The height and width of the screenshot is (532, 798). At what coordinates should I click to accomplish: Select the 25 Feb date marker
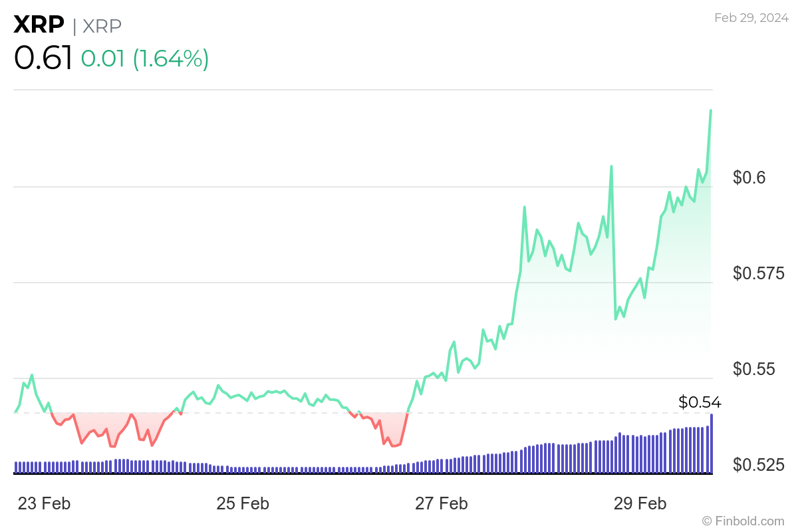[243, 503]
